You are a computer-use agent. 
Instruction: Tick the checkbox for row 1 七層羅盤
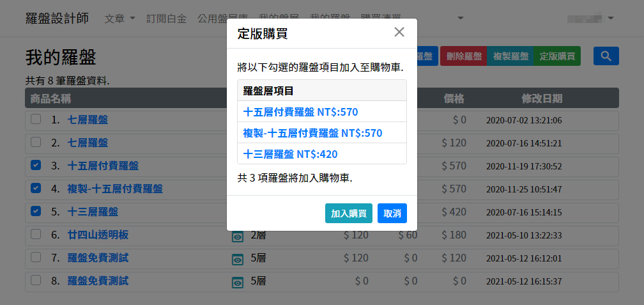coord(36,119)
